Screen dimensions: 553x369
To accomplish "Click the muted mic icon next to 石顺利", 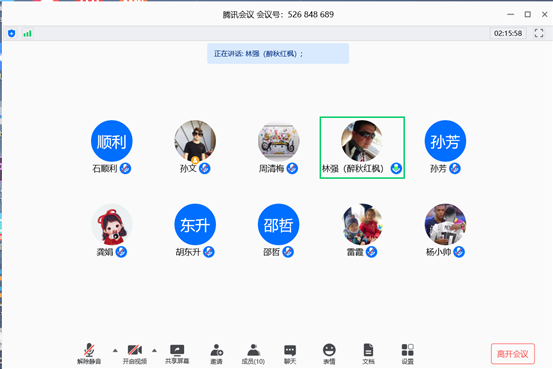I will (x=125, y=168).
